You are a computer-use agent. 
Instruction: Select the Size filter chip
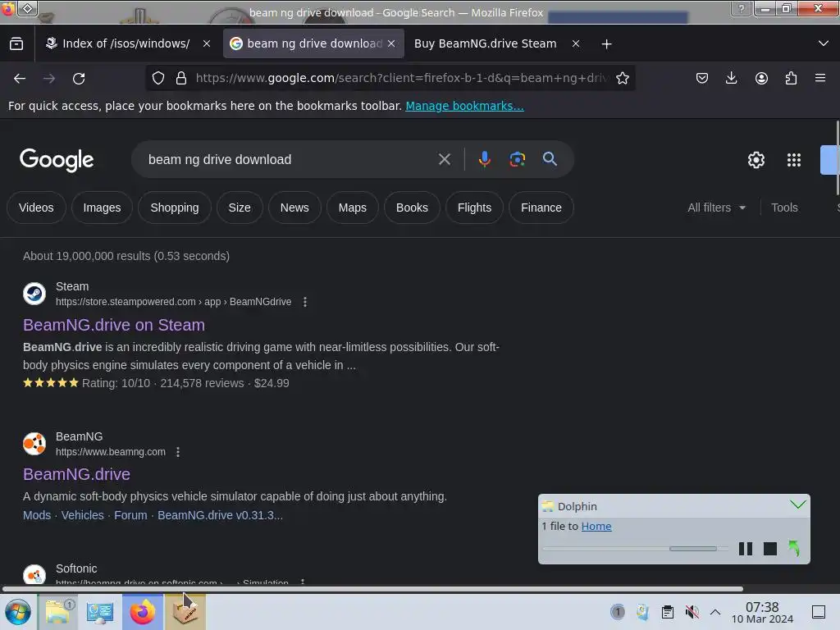pos(240,208)
